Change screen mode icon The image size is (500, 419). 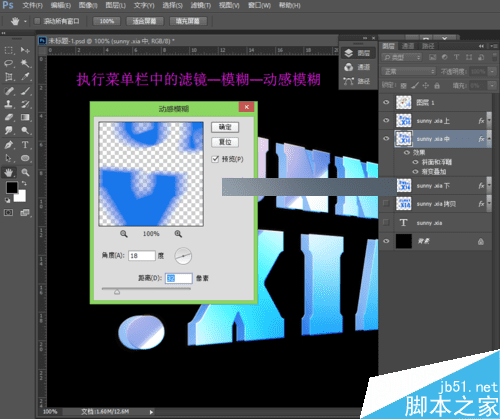point(25,213)
